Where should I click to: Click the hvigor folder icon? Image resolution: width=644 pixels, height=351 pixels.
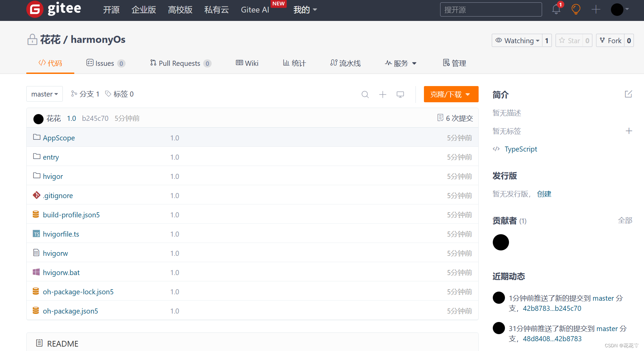37,175
